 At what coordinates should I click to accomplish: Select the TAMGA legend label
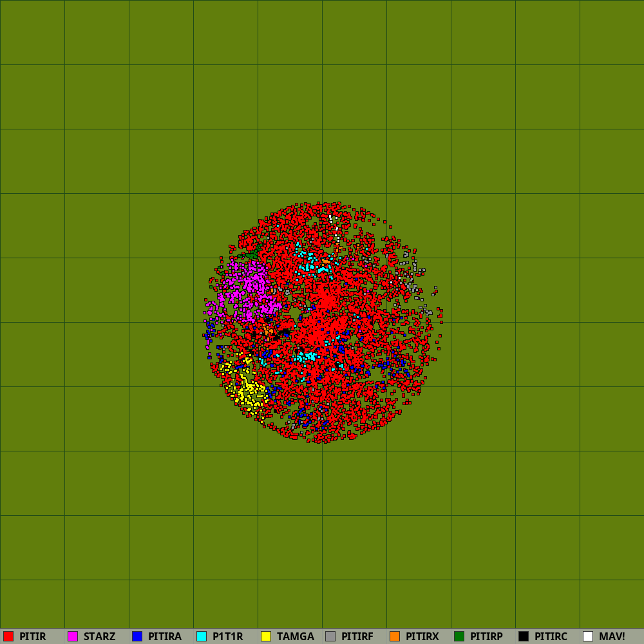[x=296, y=637]
